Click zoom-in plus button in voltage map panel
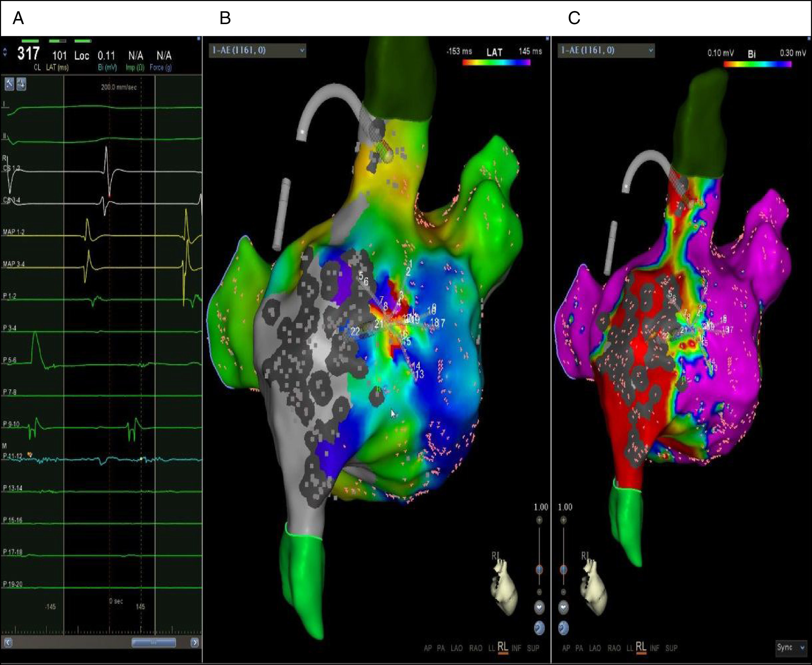The width and height of the screenshot is (812, 665). click(x=563, y=520)
